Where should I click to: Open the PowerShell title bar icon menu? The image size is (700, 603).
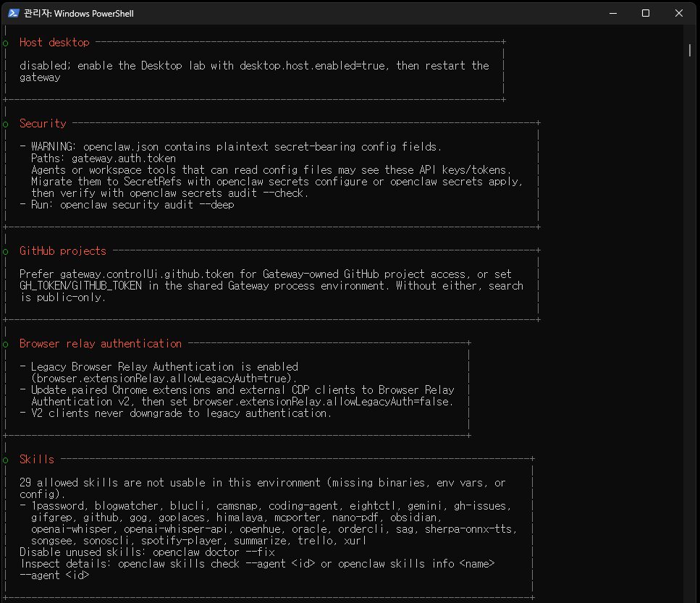click(x=14, y=13)
